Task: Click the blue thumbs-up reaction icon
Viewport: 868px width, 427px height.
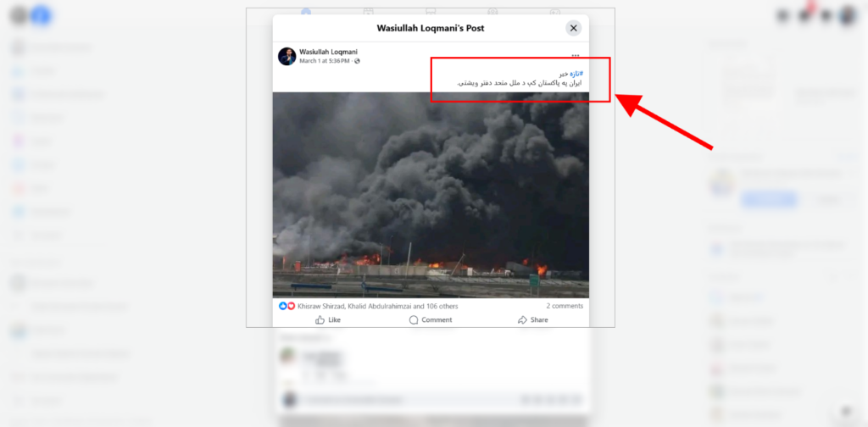Action: pyautogui.click(x=283, y=306)
